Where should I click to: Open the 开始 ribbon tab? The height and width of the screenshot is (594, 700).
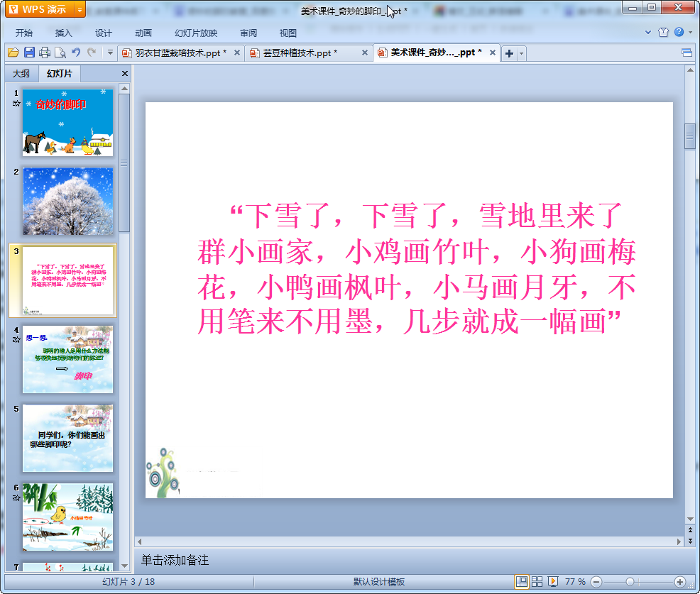24,33
